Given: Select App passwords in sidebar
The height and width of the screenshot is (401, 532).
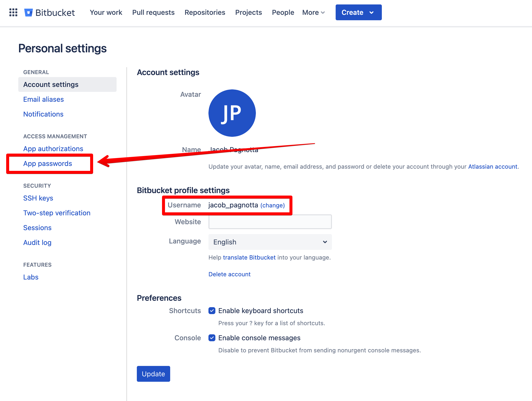Looking at the screenshot, I should 48,163.
